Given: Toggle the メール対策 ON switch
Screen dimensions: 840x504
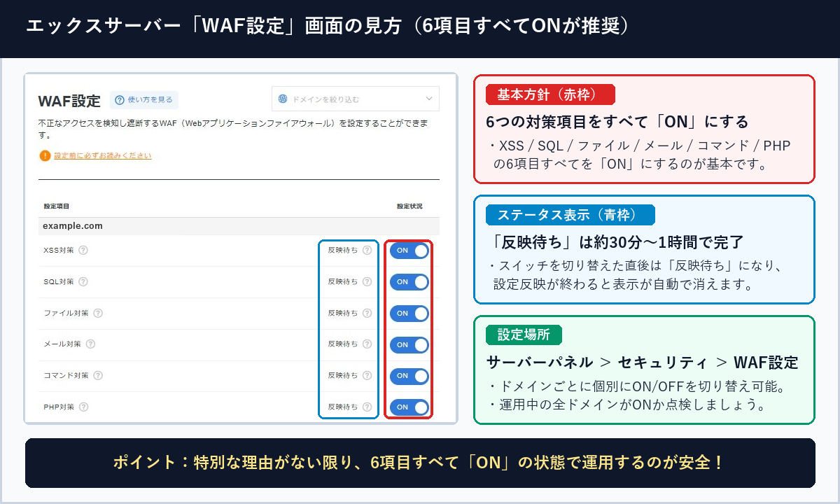Looking at the screenshot, I should point(409,344).
